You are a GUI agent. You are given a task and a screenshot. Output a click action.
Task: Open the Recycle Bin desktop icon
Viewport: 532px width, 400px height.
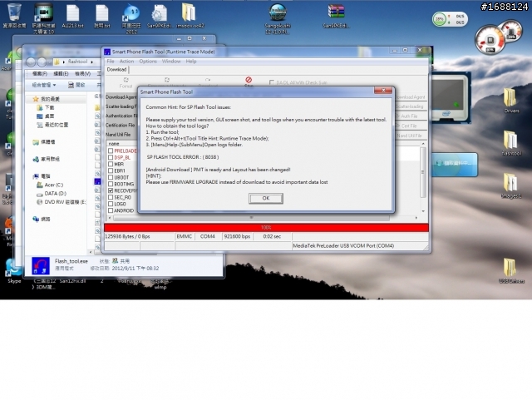pyautogui.click(x=14, y=15)
